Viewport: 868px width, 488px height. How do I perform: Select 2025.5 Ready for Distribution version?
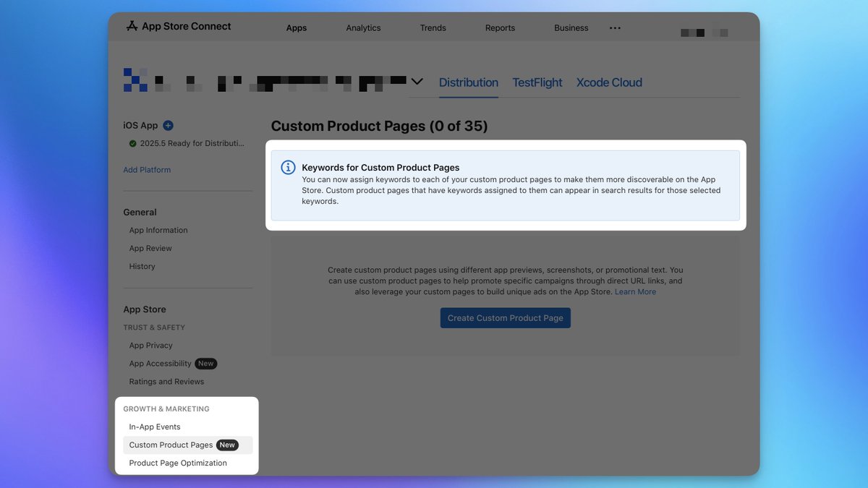pyautogui.click(x=187, y=143)
